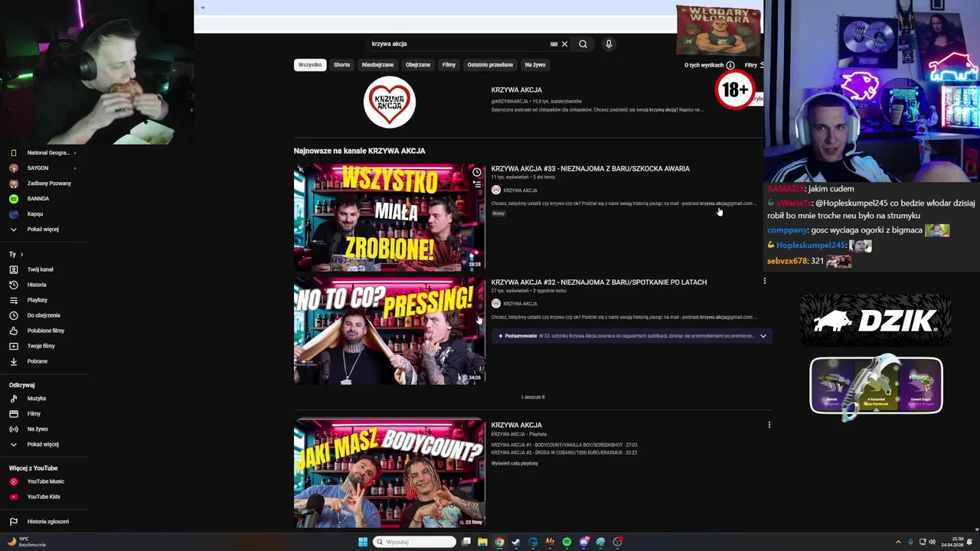Select the Wszystko filter chip

pos(310,65)
